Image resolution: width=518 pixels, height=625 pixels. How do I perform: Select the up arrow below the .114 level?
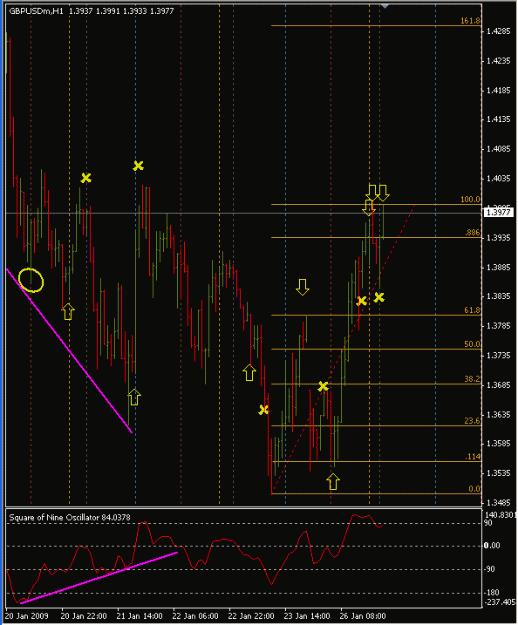pos(333,482)
